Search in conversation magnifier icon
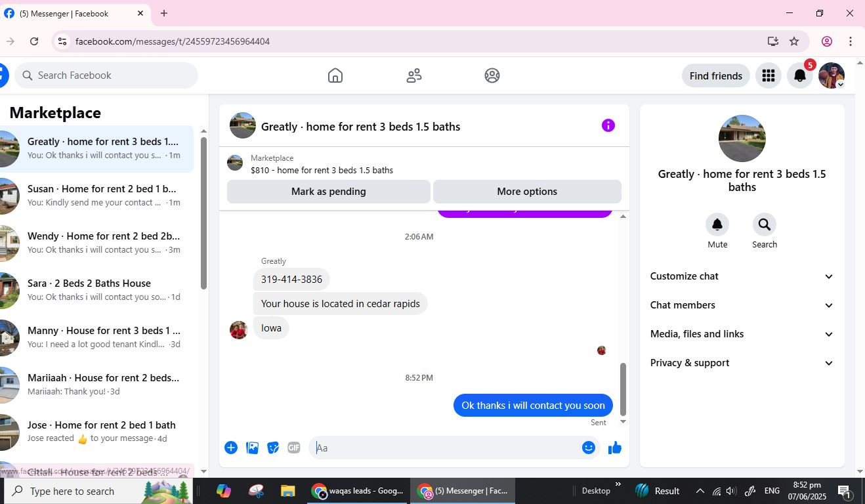865x504 pixels. pyautogui.click(x=765, y=224)
